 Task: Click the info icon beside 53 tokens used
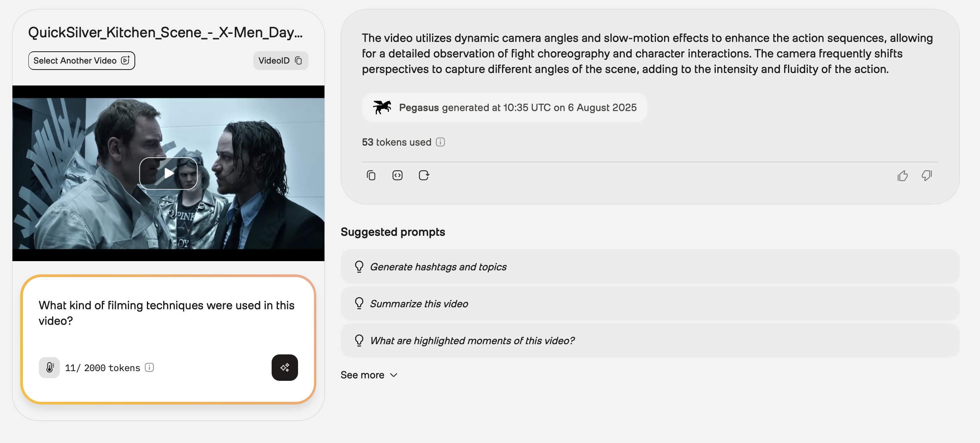pyautogui.click(x=440, y=142)
